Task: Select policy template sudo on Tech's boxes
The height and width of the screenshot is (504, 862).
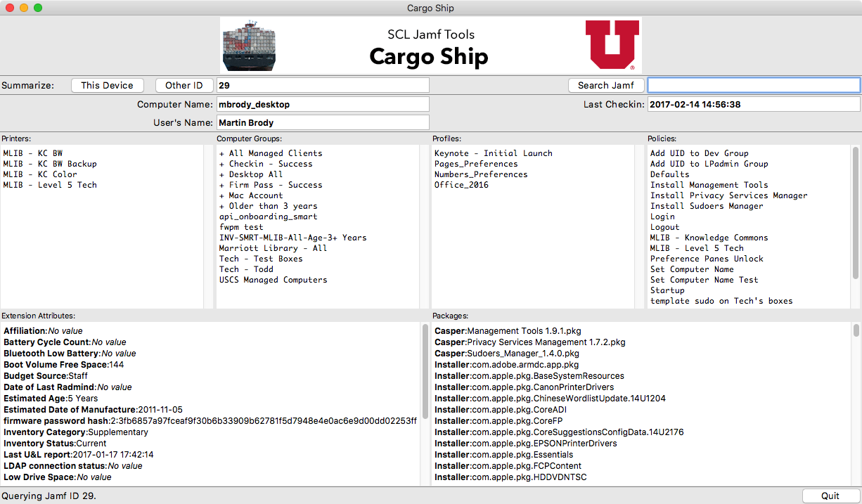Action: (x=721, y=301)
